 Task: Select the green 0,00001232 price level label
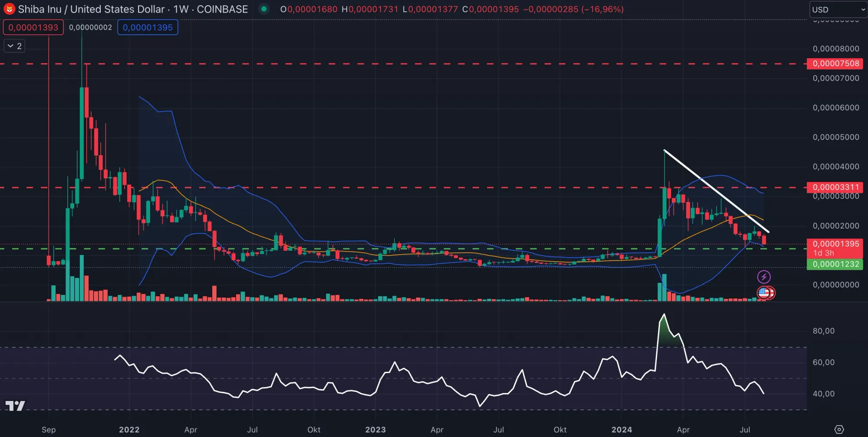(835, 264)
